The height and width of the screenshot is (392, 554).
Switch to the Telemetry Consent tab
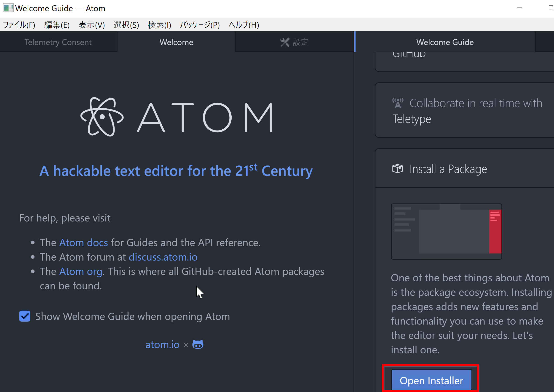coord(58,42)
